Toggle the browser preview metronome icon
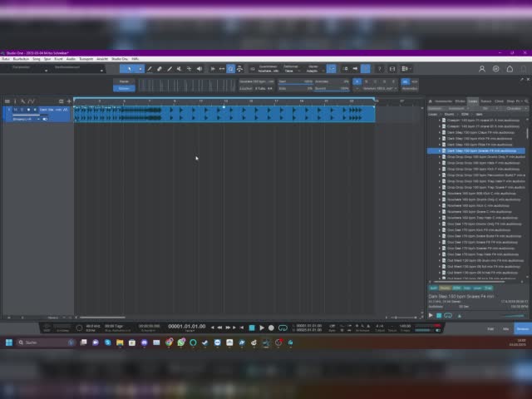532x399 pixels. [460, 316]
